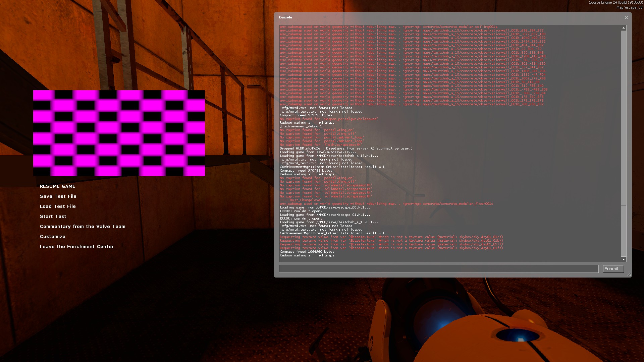Click 'Loading game from //MOD/save/escape_01.HL1...' line

(x=325, y=215)
